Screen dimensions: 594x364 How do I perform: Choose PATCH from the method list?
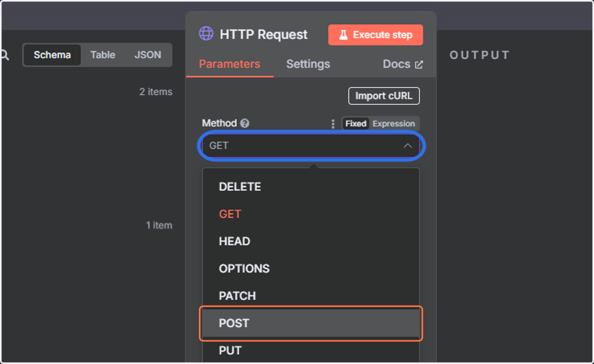pyautogui.click(x=311, y=296)
